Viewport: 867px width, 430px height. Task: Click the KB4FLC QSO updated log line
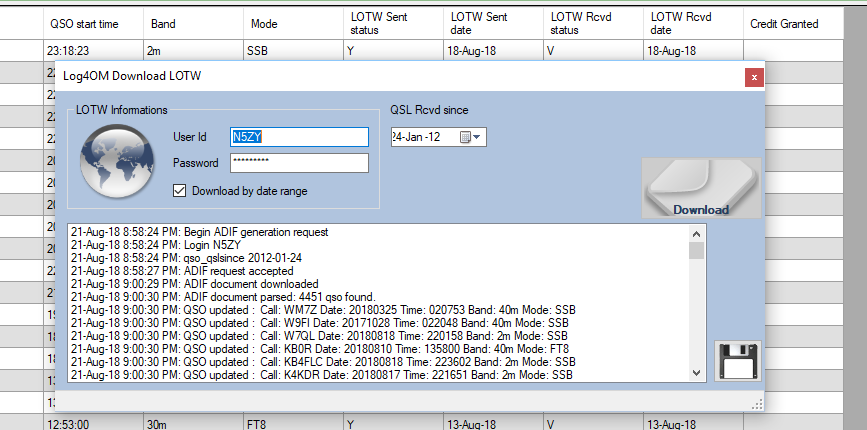[x=323, y=362]
